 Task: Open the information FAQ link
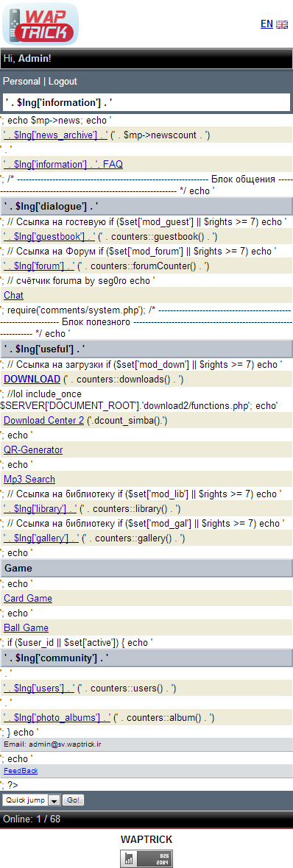tap(63, 164)
